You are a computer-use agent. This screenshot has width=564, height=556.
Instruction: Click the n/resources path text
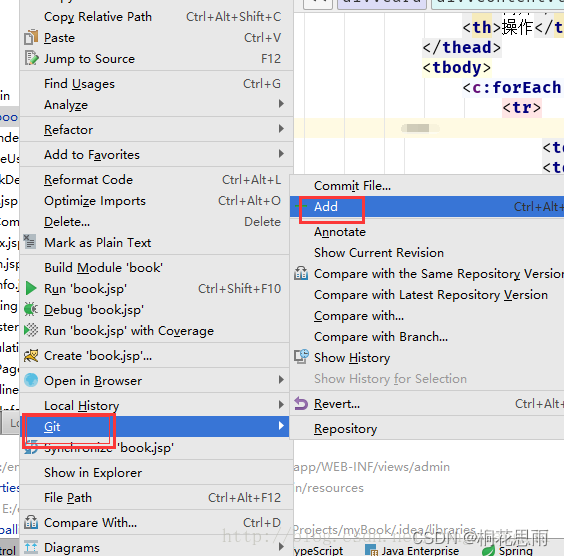coord(329,488)
